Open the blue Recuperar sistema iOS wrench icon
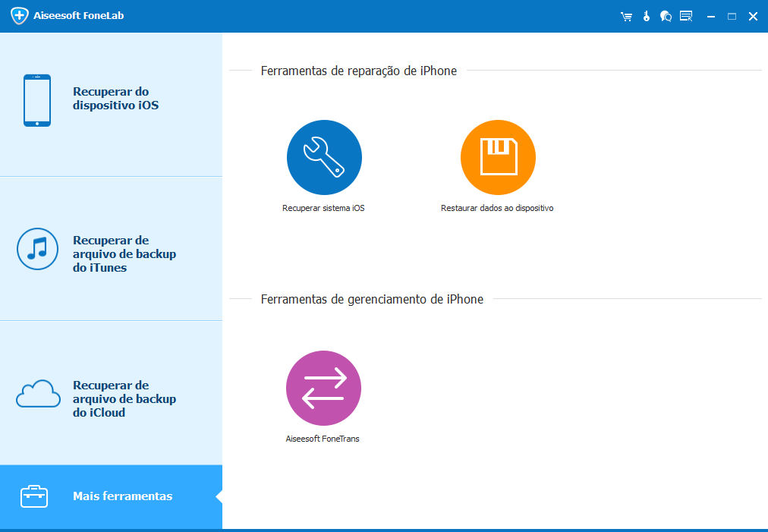Image resolution: width=768 pixels, height=532 pixels. [x=324, y=157]
